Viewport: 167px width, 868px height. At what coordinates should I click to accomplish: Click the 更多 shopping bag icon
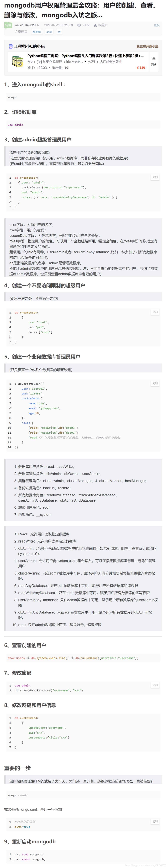pyautogui.click(x=154, y=59)
